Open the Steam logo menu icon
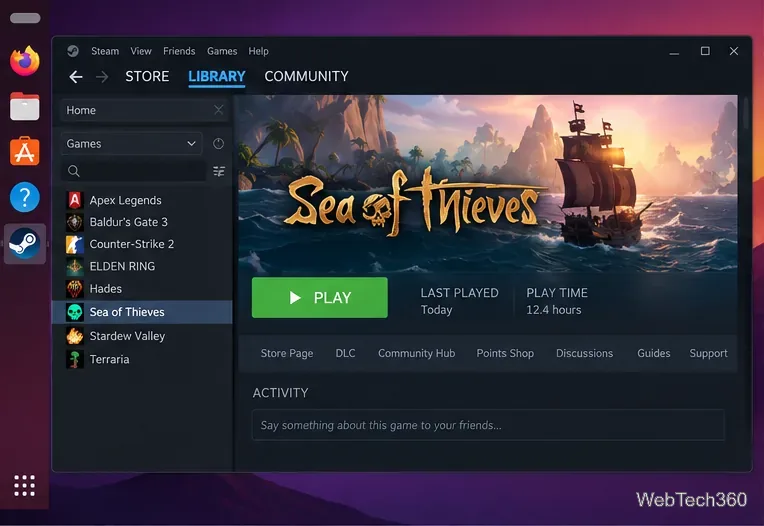Viewport: 764px width, 526px height. [73, 51]
